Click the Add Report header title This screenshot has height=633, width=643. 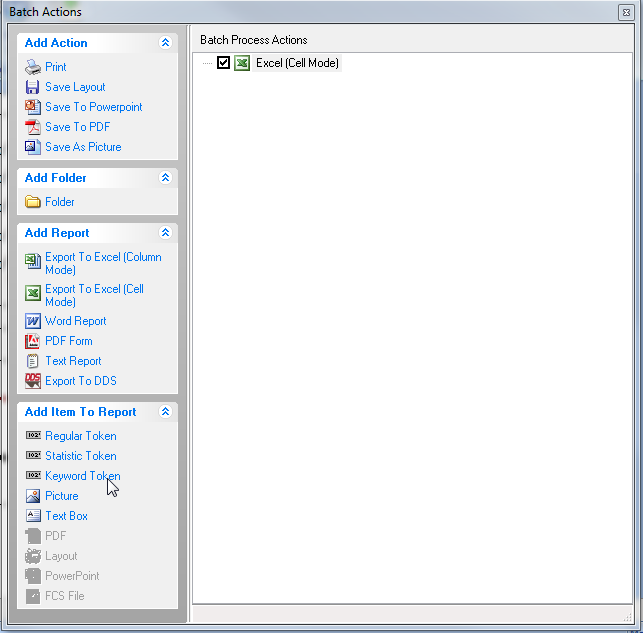[57, 233]
